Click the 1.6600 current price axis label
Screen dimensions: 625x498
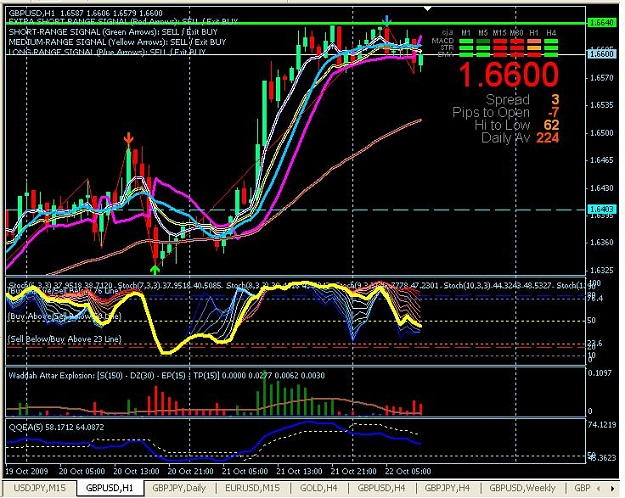[x=601, y=54]
